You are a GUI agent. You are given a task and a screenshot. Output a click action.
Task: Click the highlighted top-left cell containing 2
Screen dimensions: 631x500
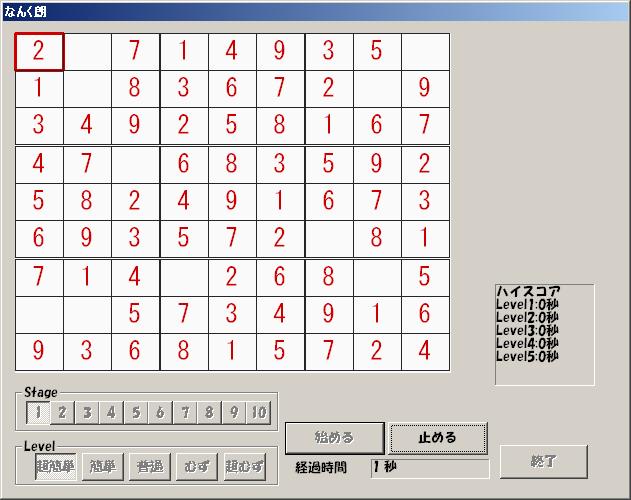(39, 51)
